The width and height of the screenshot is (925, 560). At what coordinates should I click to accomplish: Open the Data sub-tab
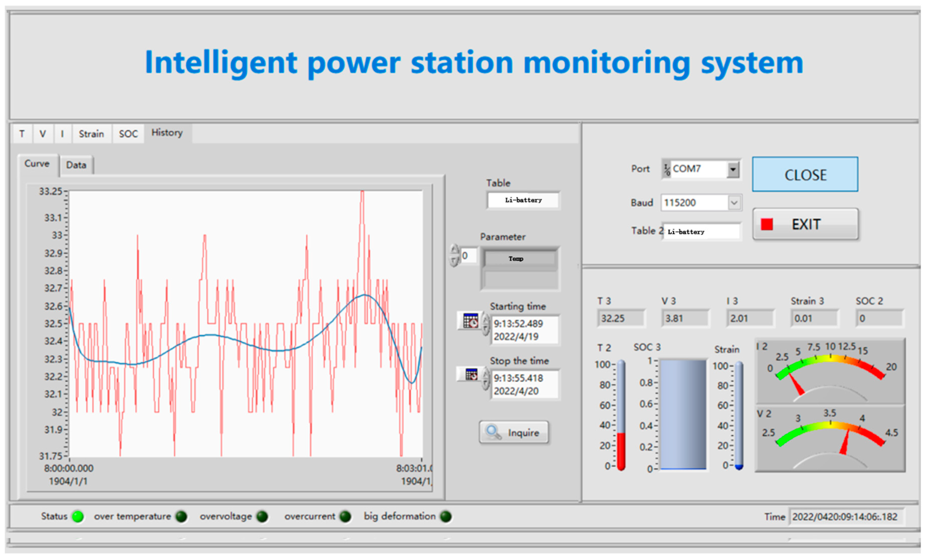[x=76, y=165]
